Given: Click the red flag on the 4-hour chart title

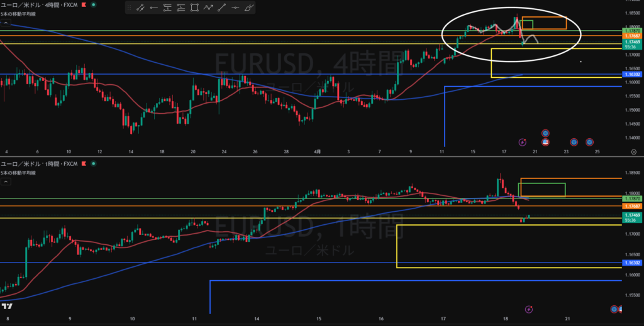Looking at the screenshot, I should (x=83, y=5).
